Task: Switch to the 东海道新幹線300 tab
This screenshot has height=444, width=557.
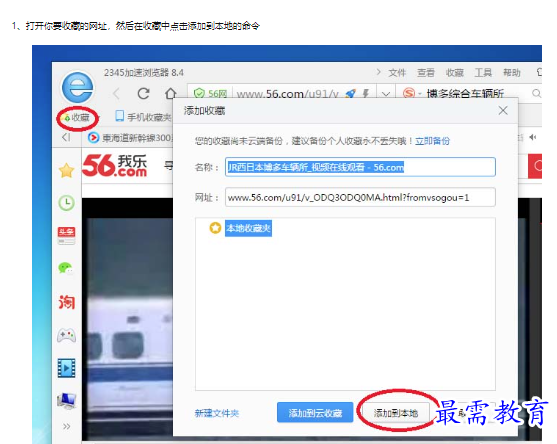Action: coord(130,138)
